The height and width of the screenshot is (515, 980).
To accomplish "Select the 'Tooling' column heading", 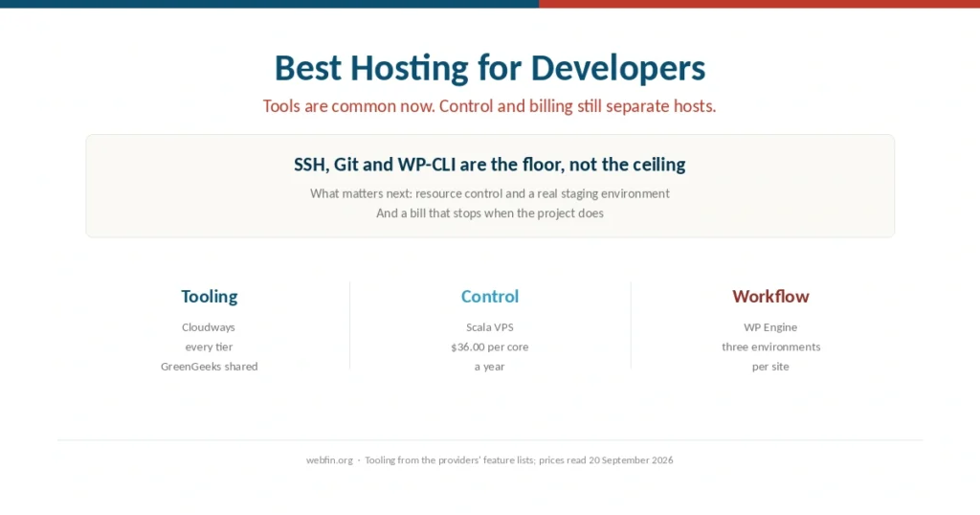I will (210, 297).
